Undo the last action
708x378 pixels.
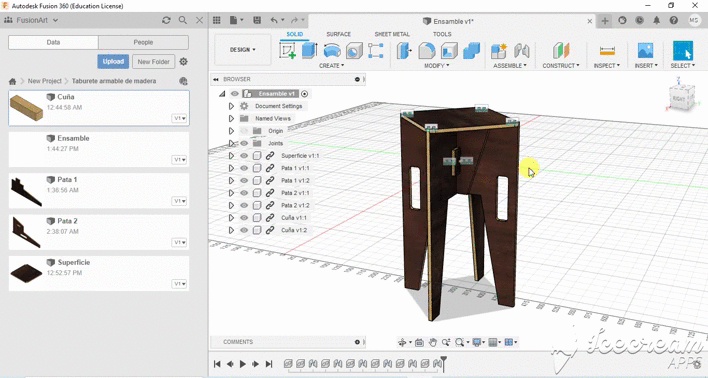274,20
